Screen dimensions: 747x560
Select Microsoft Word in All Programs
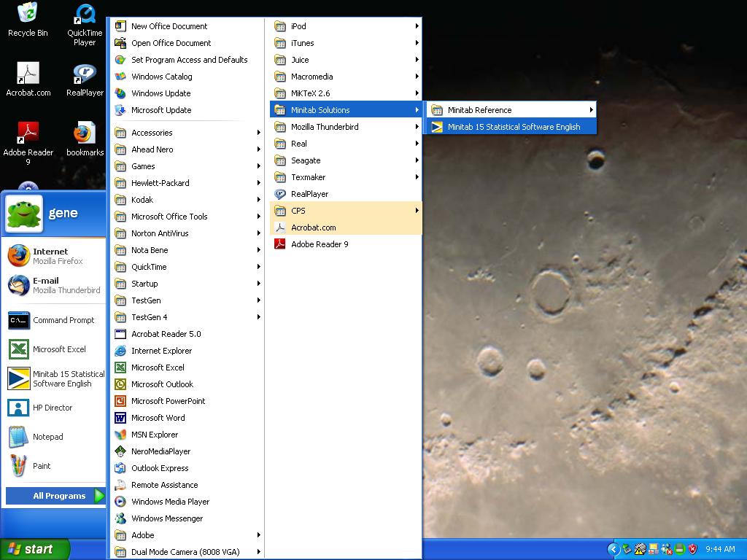(x=158, y=418)
